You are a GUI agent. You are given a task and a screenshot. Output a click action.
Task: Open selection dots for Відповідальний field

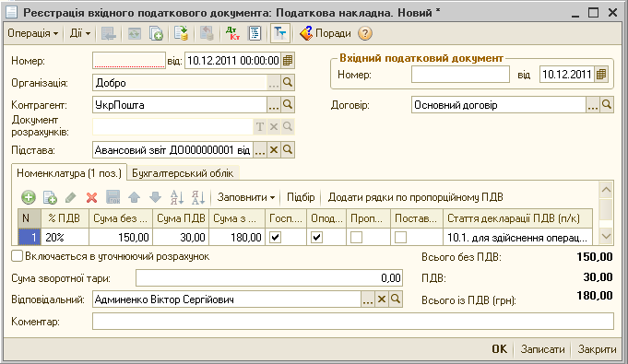click(x=368, y=299)
